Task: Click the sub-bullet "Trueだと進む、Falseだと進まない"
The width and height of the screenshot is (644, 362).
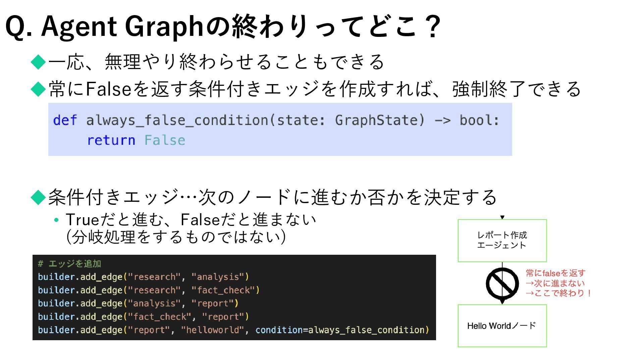Action: [191, 220]
